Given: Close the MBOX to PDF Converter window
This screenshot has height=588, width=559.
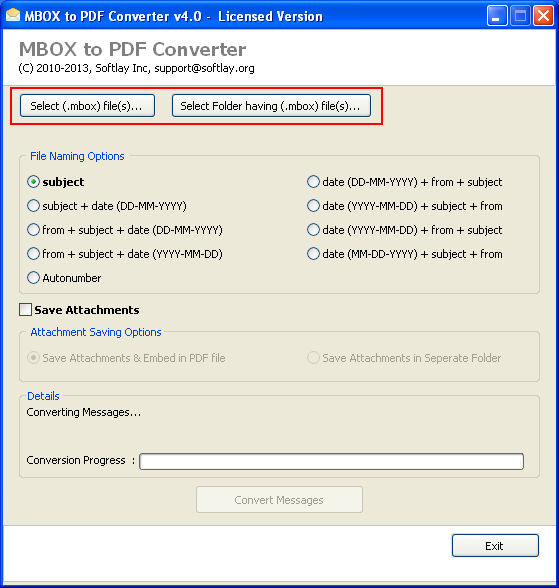Looking at the screenshot, I should [543, 16].
